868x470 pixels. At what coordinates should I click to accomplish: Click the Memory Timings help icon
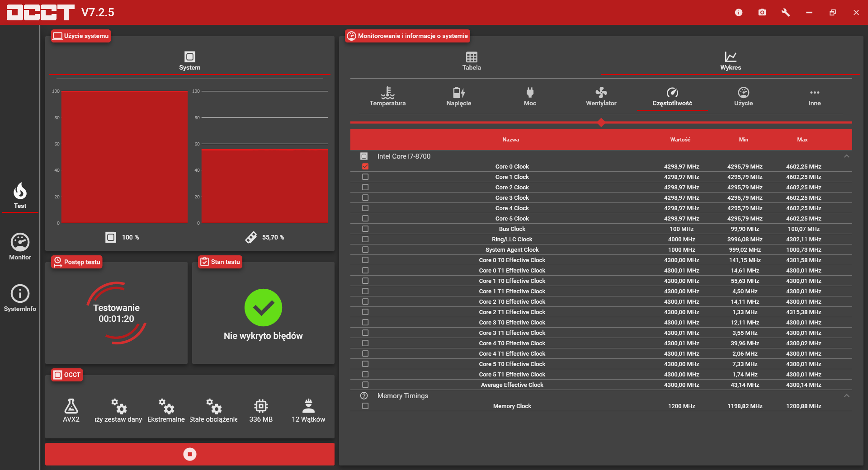coord(364,395)
